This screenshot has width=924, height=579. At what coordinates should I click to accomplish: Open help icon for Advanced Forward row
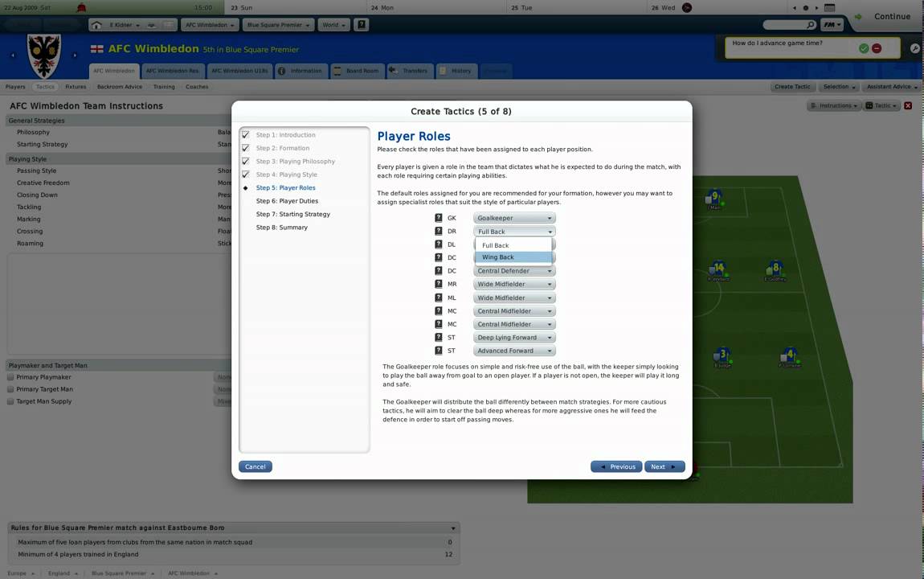pos(439,351)
